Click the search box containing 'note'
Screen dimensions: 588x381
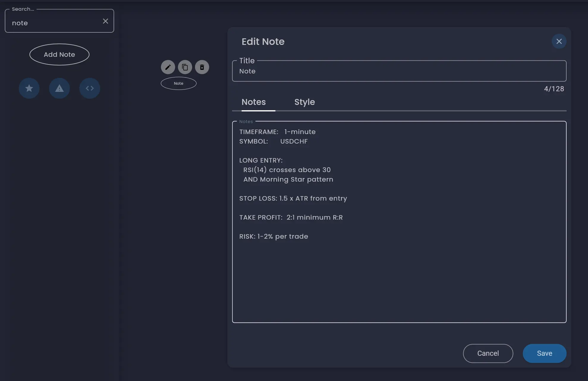pos(54,23)
